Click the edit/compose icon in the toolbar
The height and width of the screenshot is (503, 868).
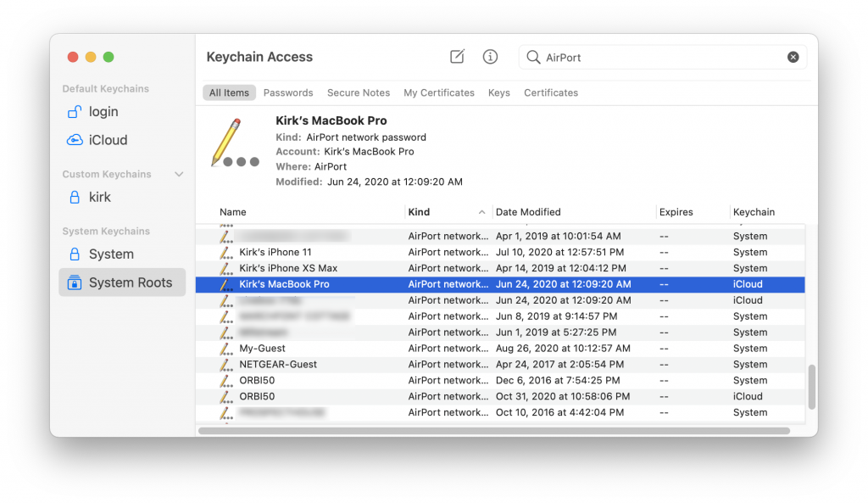(457, 57)
